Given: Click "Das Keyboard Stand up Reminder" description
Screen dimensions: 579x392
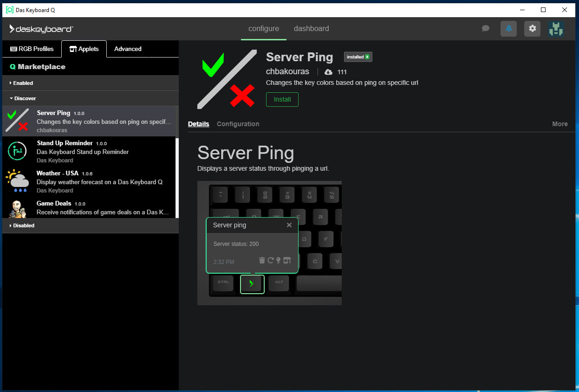Looking at the screenshot, I should (83, 152).
